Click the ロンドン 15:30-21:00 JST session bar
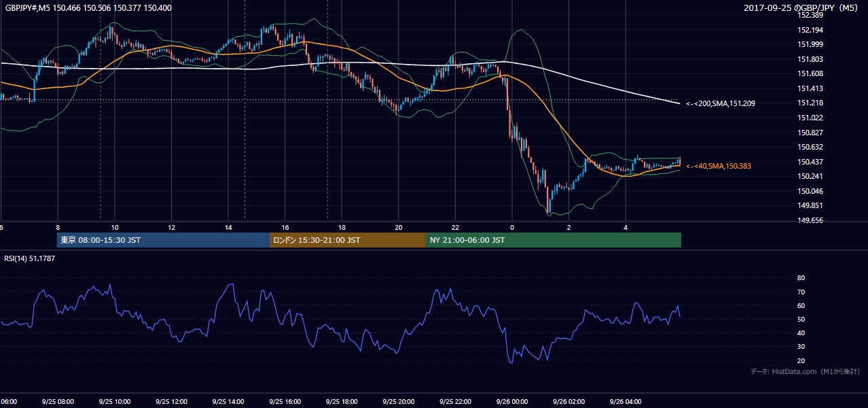The height and width of the screenshot is (408, 868). [348, 240]
